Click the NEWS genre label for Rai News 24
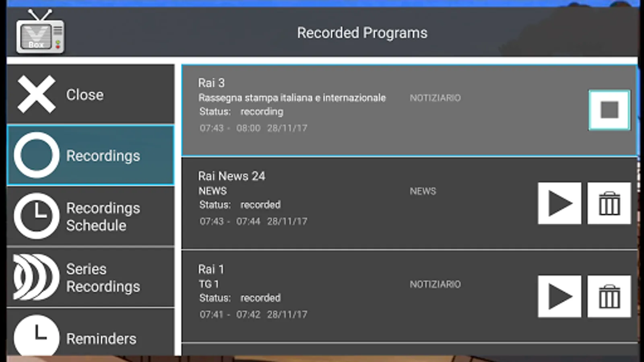The image size is (644, 362). click(423, 191)
